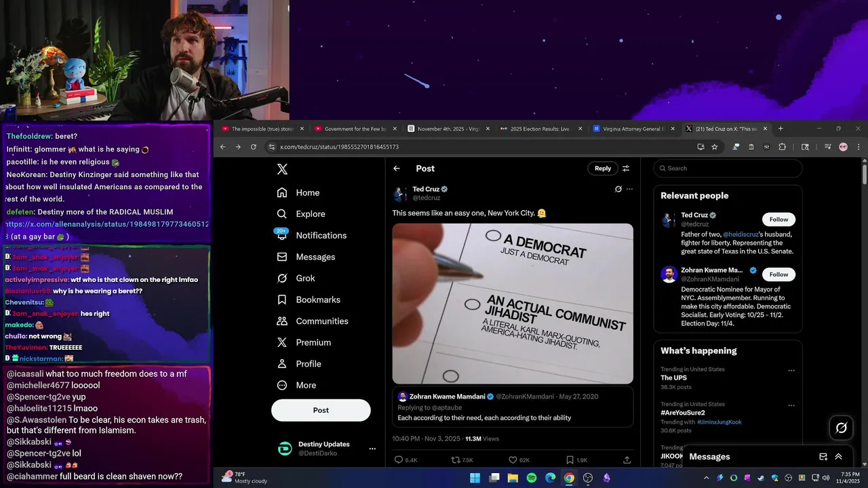Open account options next to Destiny Updates
Viewport: 868px width, 488px height.
pos(372,449)
